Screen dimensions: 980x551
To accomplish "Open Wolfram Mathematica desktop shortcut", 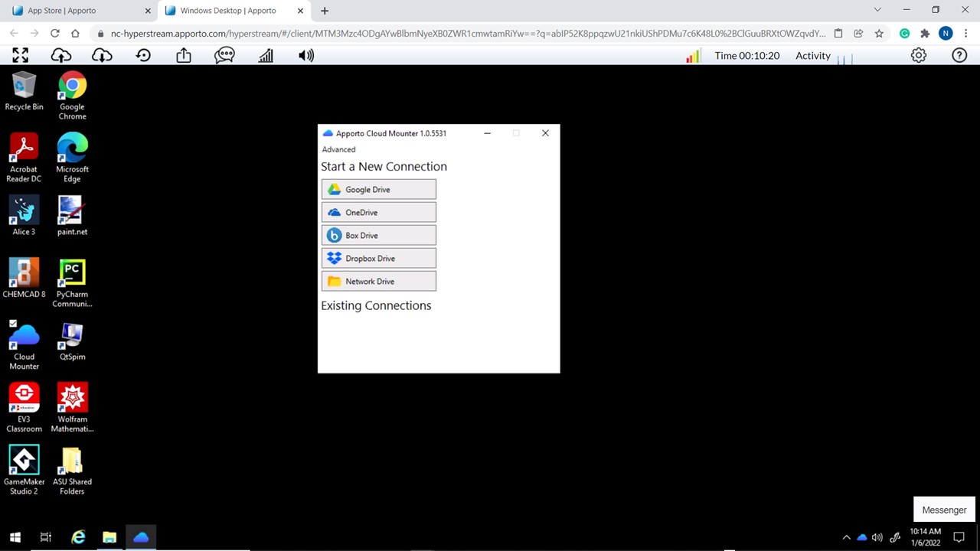I will click(72, 407).
